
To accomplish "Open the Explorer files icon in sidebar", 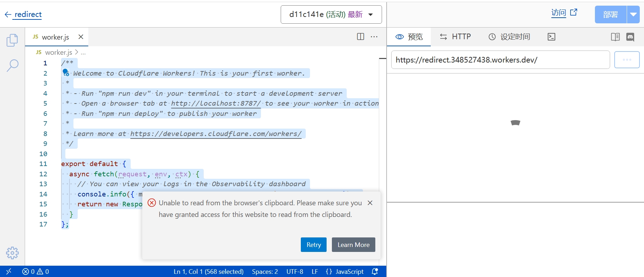I will point(12,40).
